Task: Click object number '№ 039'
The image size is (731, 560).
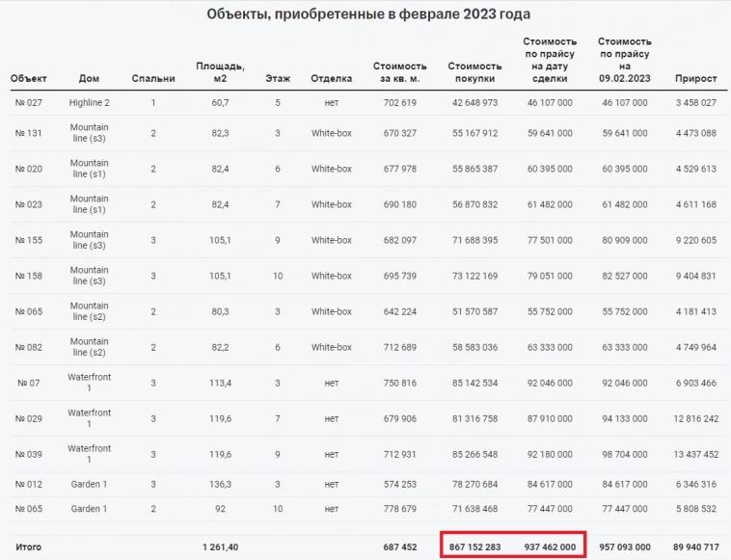Action: point(28,454)
